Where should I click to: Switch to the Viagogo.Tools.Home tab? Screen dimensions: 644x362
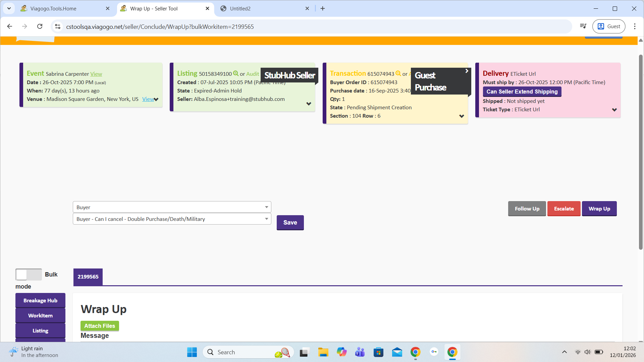(x=54, y=9)
